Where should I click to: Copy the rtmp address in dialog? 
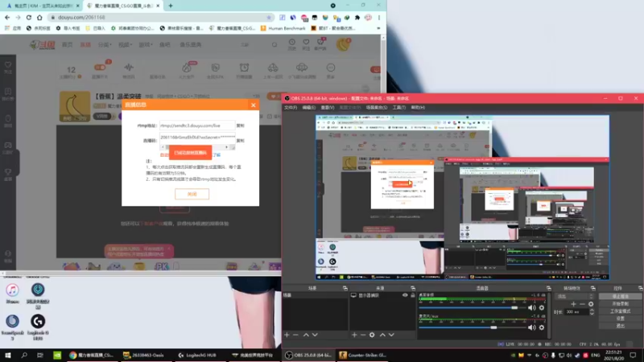[240, 125]
